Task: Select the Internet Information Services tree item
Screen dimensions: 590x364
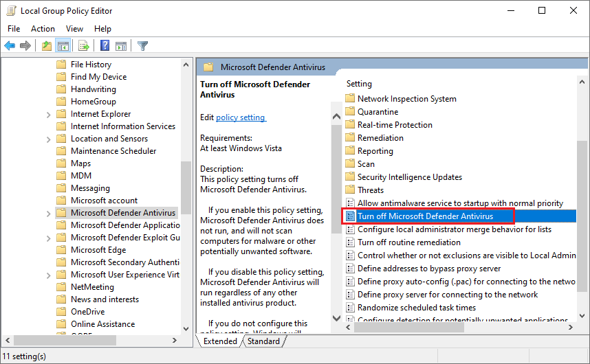Action: point(123,126)
